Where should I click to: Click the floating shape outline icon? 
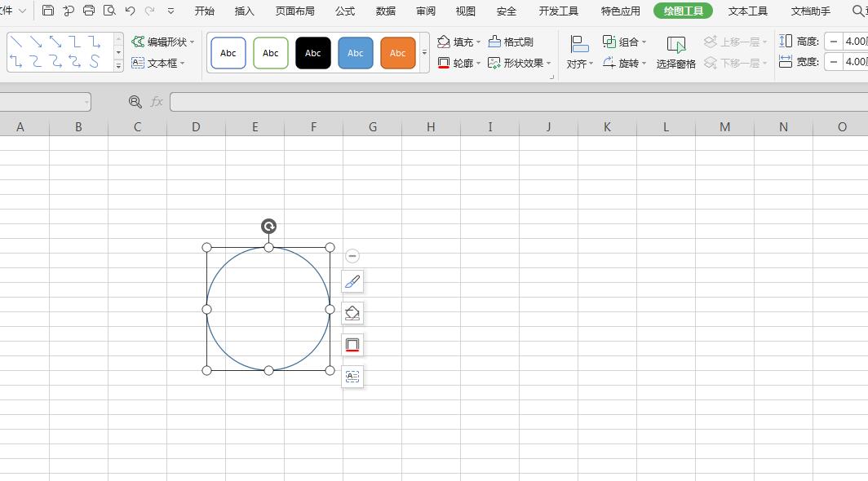click(352, 345)
